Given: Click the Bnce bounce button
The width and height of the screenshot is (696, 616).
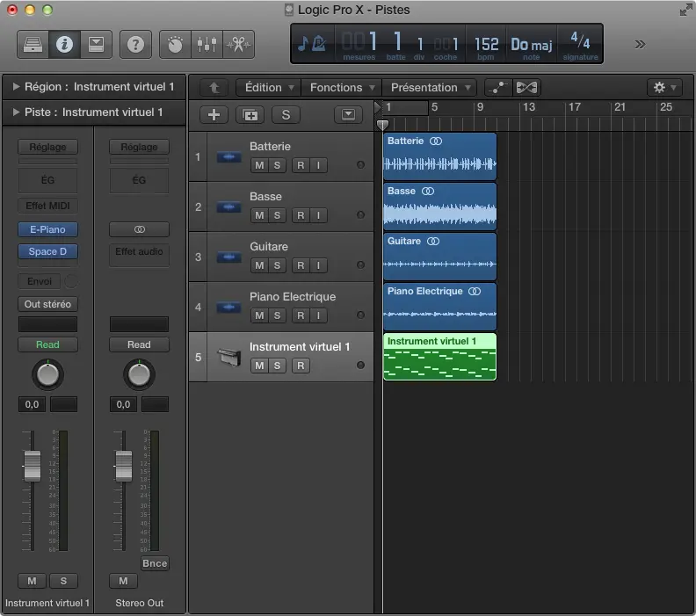Looking at the screenshot, I should pyautogui.click(x=155, y=563).
